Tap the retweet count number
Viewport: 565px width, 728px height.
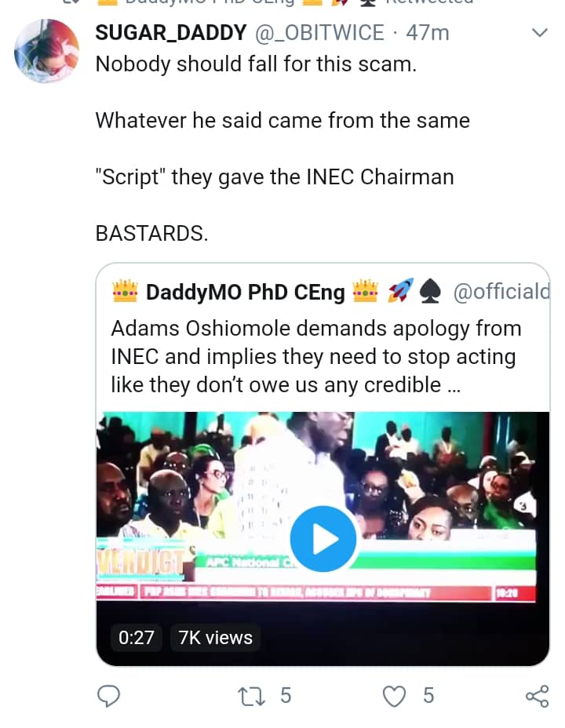click(286, 695)
